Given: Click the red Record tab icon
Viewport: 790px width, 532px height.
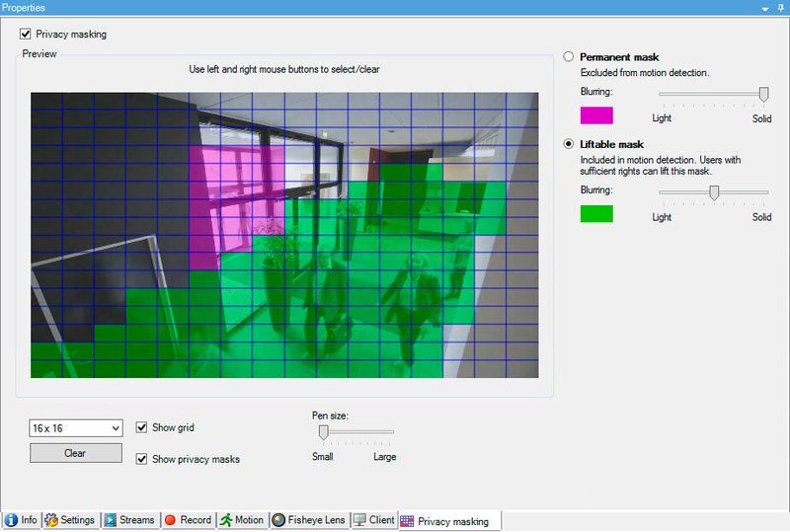Looking at the screenshot, I should (170, 520).
